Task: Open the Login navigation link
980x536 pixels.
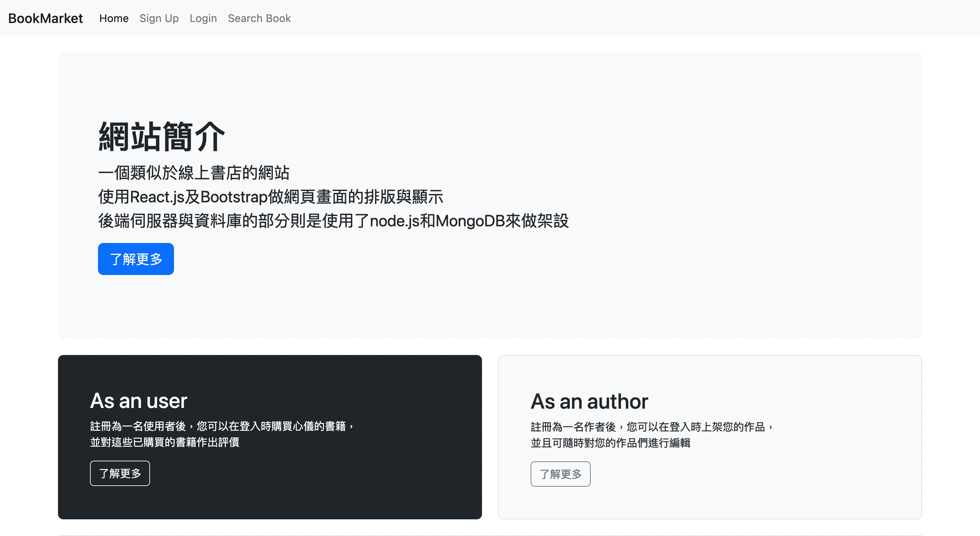Action: click(203, 18)
